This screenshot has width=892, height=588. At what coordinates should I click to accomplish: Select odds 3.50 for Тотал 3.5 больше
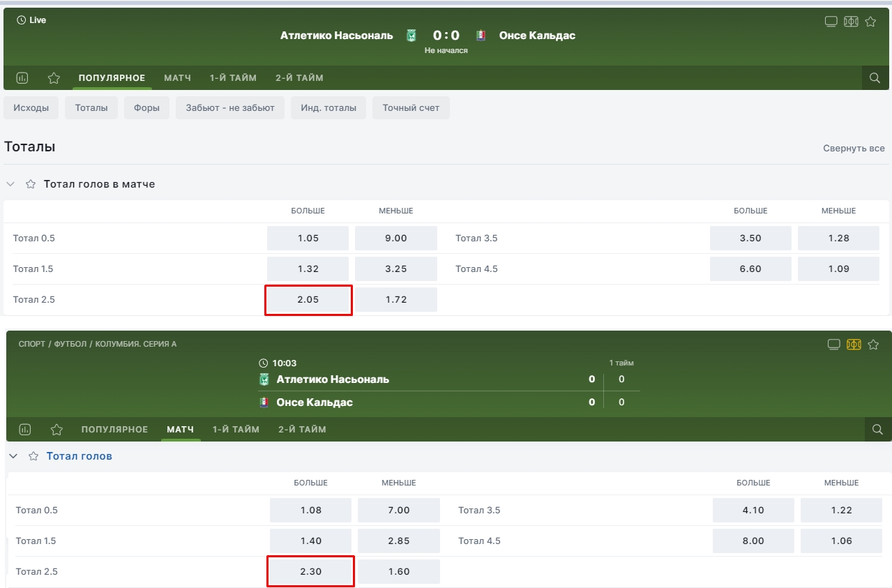pyautogui.click(x=750, y=238)
